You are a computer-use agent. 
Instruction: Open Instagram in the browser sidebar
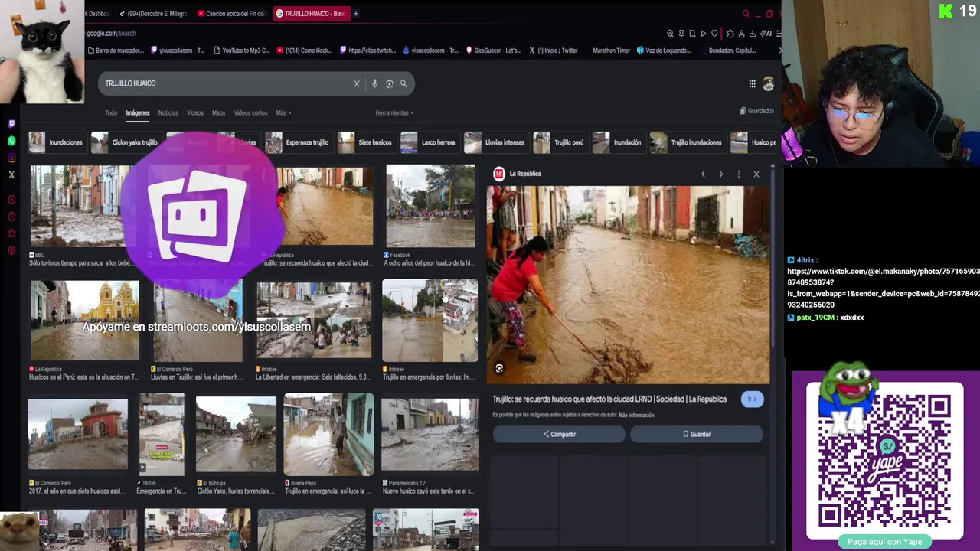click(x=11, y=158)
